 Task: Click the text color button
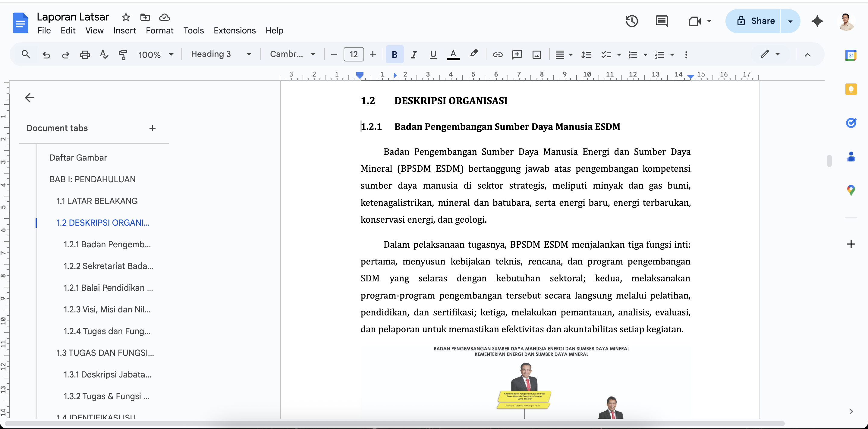453,55
